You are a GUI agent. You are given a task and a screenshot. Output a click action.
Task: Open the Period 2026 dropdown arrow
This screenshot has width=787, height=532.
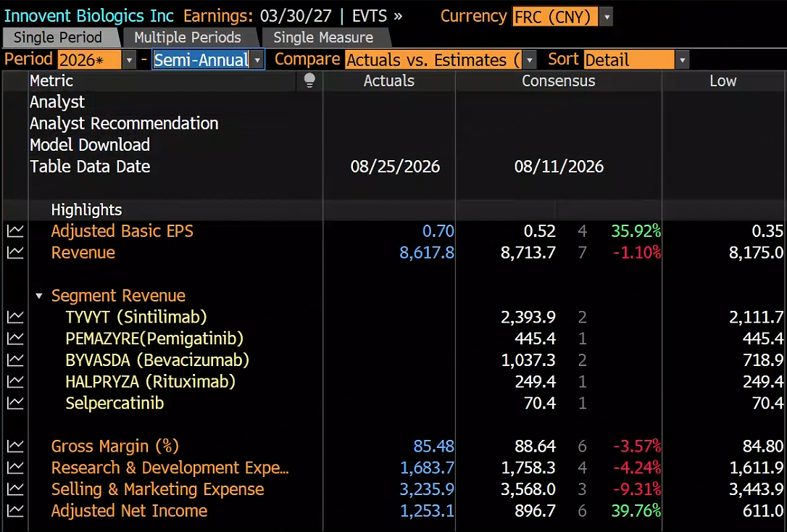pos(129,60)
